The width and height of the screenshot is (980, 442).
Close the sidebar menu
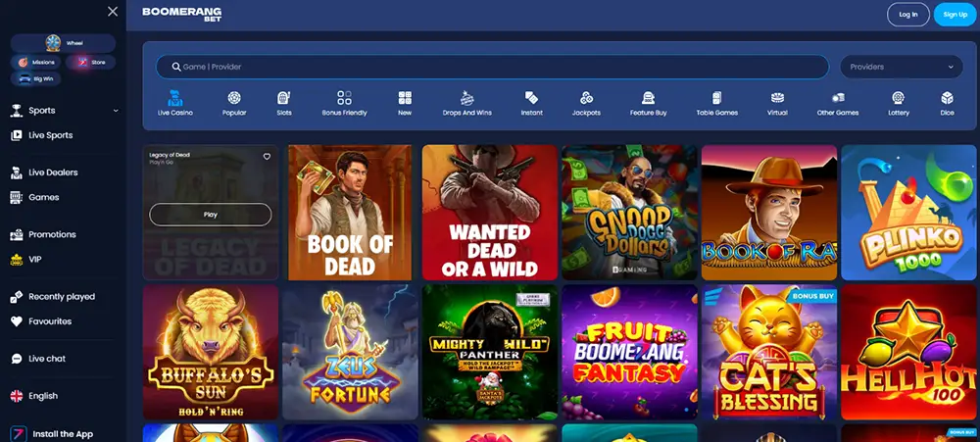click(113, 12)
